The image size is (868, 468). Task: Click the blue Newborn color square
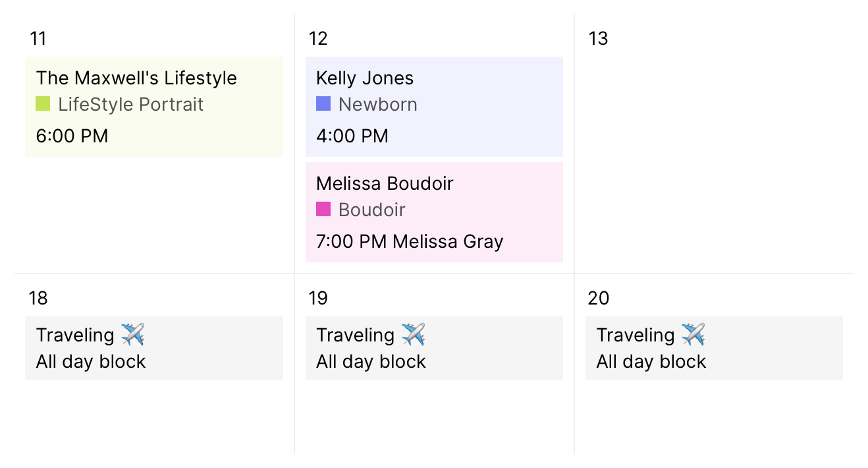323,103
